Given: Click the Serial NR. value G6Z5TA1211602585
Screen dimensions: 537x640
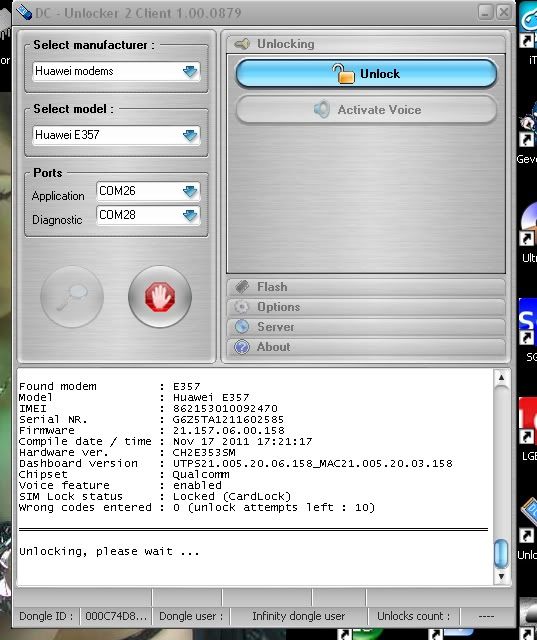Looking at the screenshot, I should [x=229, y=419].
